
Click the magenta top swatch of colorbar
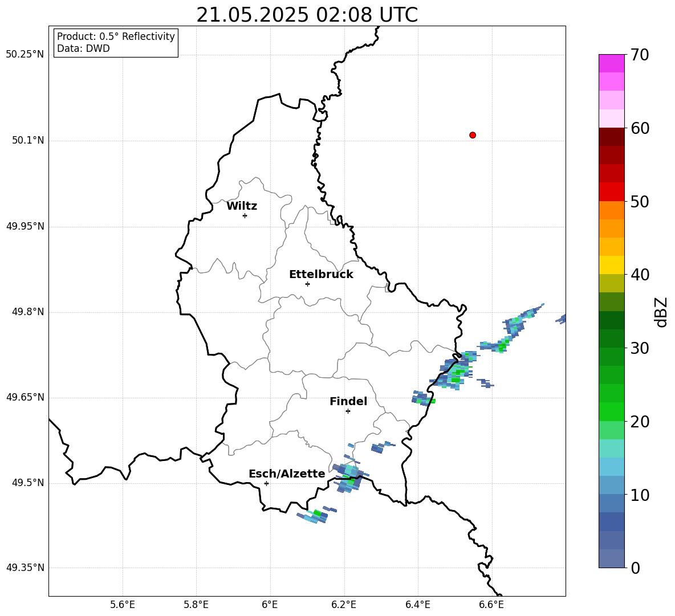[x=611, y=63]
